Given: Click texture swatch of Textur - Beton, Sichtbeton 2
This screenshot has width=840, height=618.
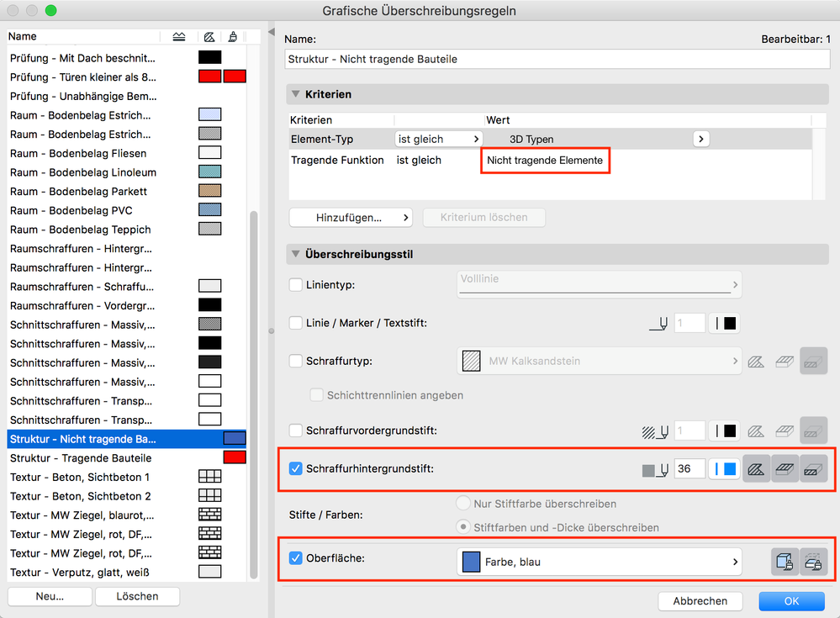Looking at the screenshot, I should click(x=210, y=495).
